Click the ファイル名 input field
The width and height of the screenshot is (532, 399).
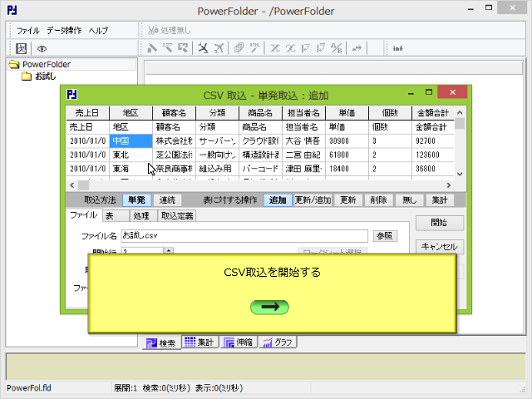tap(244, 236)
